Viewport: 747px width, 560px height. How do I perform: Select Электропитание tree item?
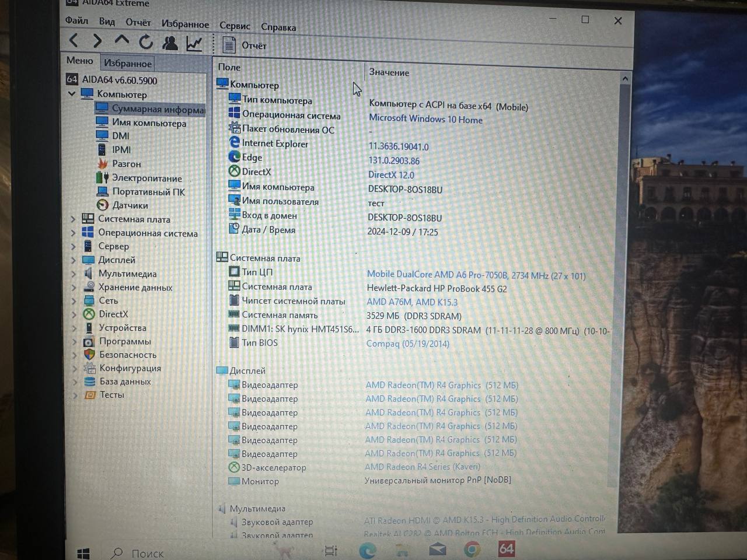pos(139,178)
